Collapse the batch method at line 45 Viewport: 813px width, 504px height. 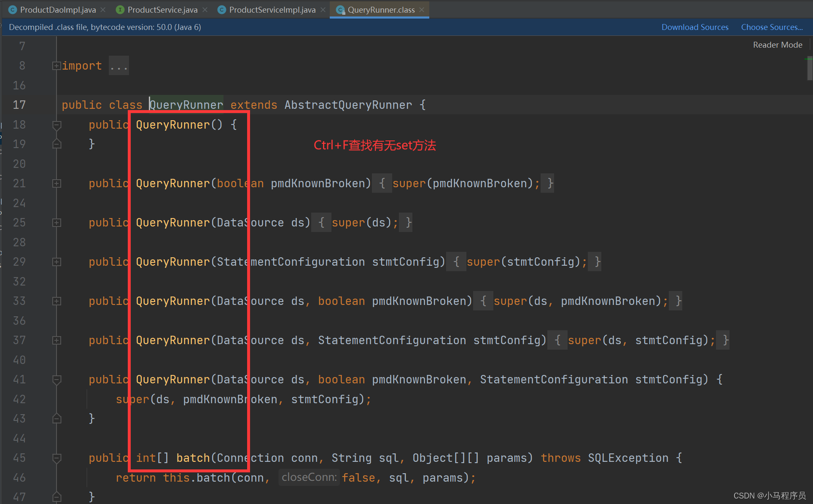coord(57,458)
